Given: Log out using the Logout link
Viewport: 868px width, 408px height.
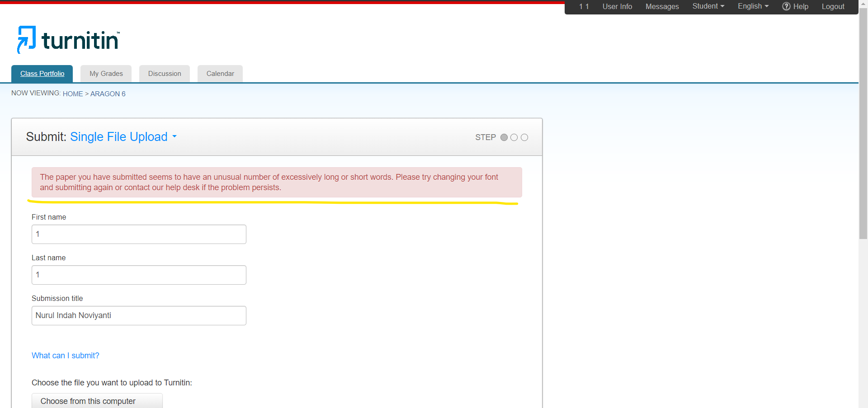Looking at the screenshot, I should tap(833, 6).
